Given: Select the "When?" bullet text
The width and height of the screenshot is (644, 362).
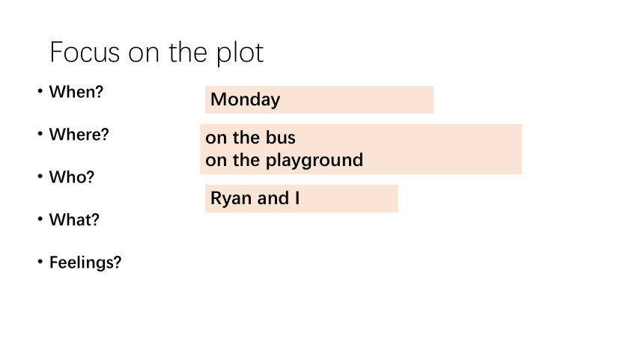Looking at the screenshot, I should (x=76, y=91).
